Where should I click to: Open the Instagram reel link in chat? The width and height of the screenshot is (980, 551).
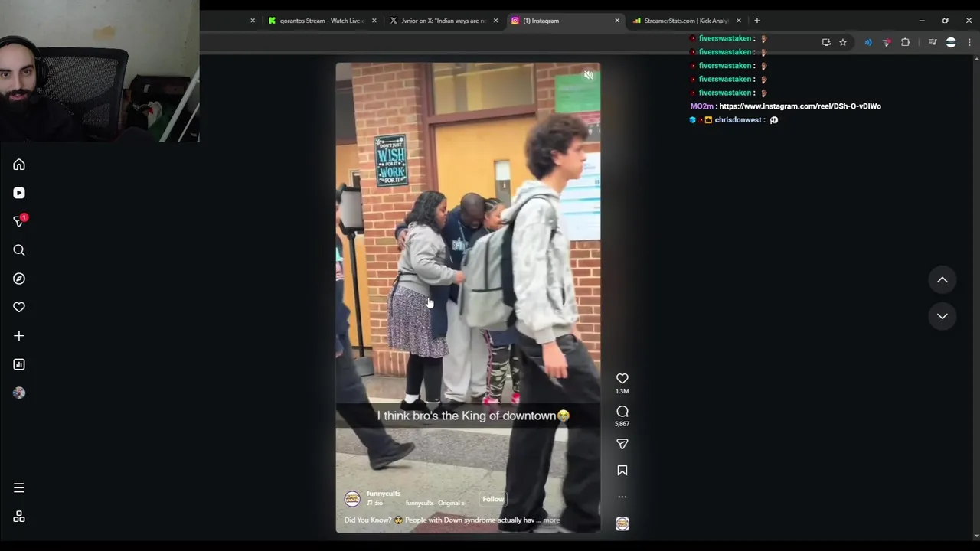[x=800, y=106]
